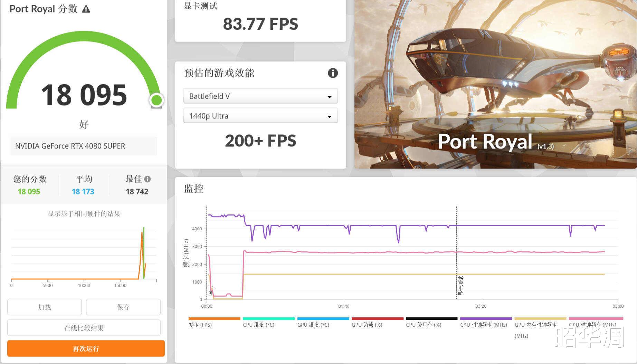Open the estimated game performance info icon
The width and height of the screenshot is (637, 364).
click(332, 73)
